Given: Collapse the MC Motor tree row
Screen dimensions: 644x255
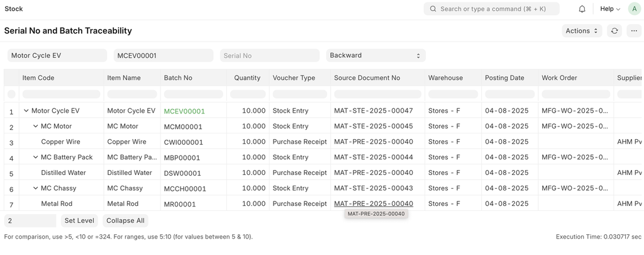Looking at the screenshot, I should click(x=36, y=127).
